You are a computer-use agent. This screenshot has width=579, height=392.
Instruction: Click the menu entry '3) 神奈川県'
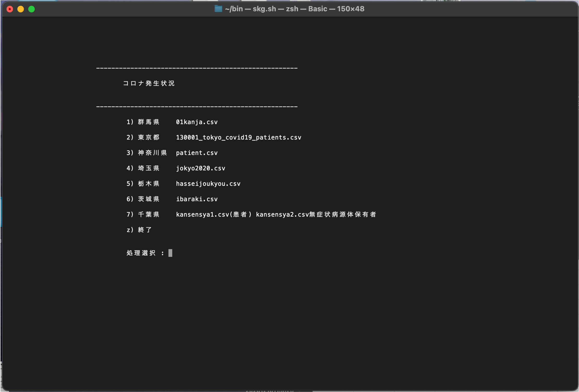click(x=147, y=153)
